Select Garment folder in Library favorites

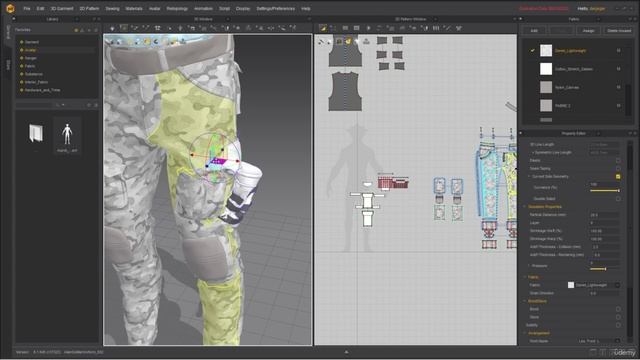pos(32,42)
